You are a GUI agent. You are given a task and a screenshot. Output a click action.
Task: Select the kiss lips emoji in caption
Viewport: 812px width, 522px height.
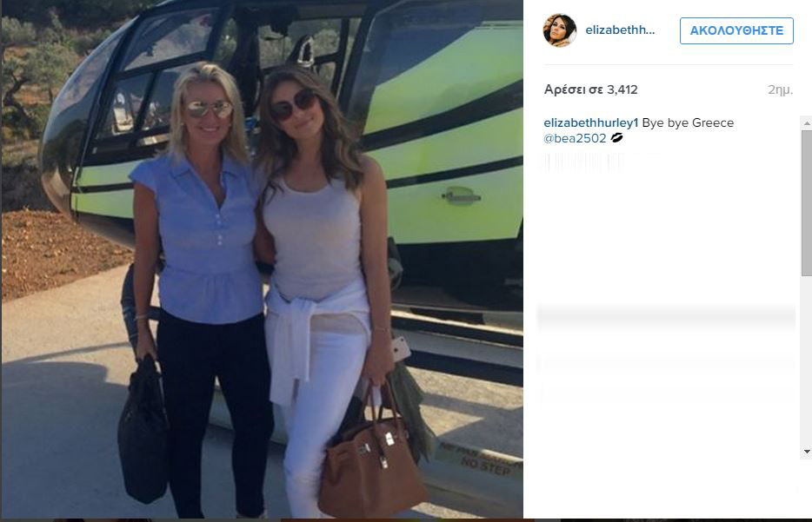616,137
